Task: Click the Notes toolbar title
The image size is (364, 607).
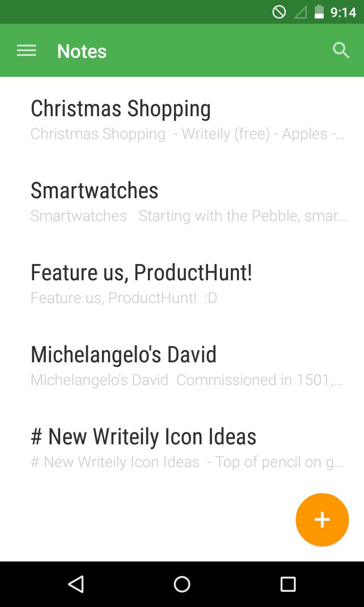Action: tap(82, 51)
